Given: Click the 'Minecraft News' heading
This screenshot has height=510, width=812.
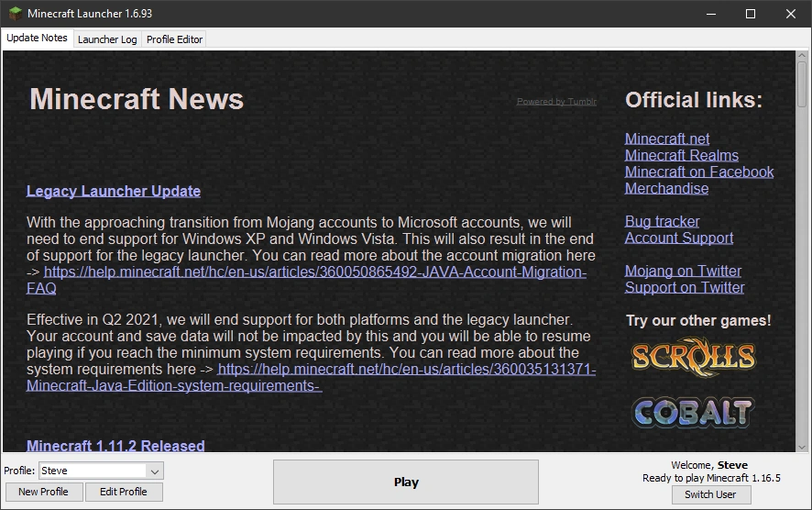Looking at the screenshot, I should [137, 99].
